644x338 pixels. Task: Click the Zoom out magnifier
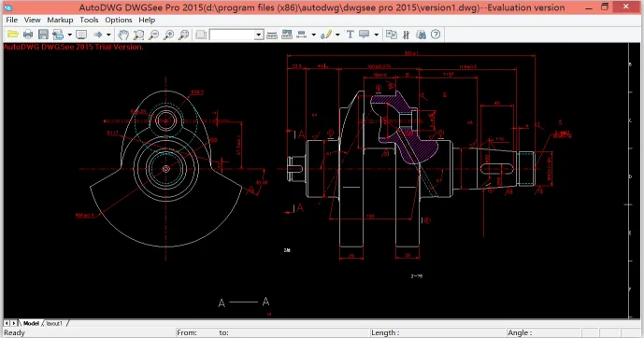(x=153, y=35)
